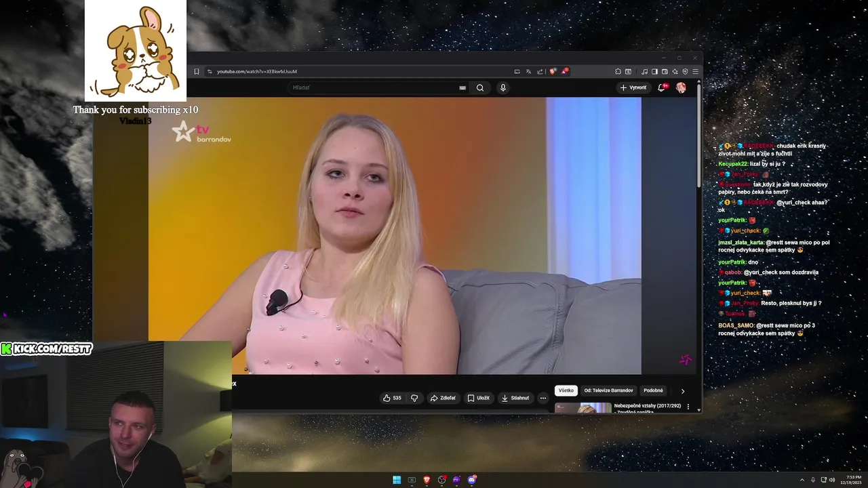Select the Podobné filter chip
The width and height of the screenshot is (868, 488).
click(x=654, y=390)
